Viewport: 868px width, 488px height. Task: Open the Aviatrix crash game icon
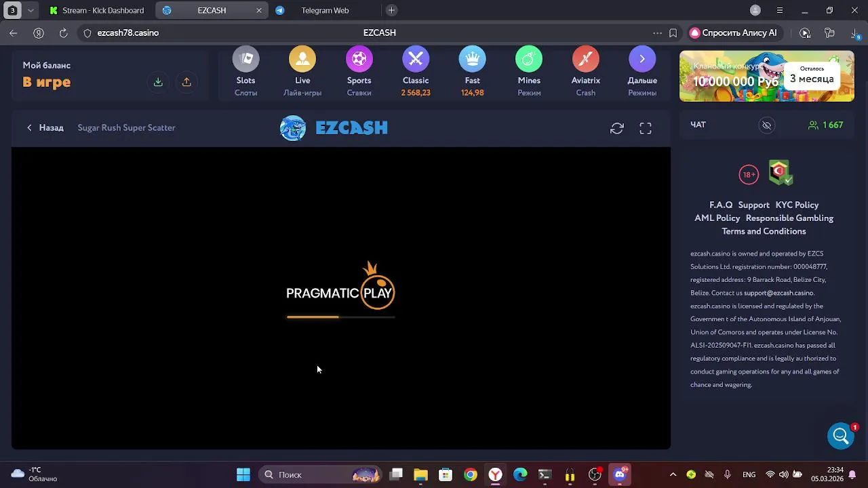coord(586,60)
